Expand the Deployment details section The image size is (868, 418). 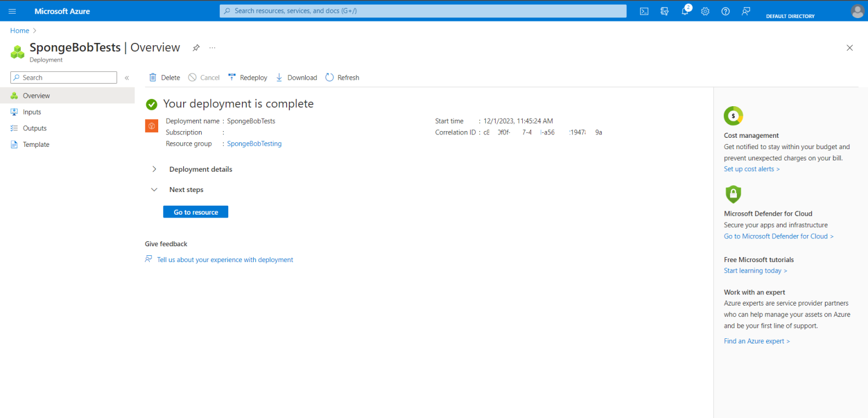(x=154, y=169)
